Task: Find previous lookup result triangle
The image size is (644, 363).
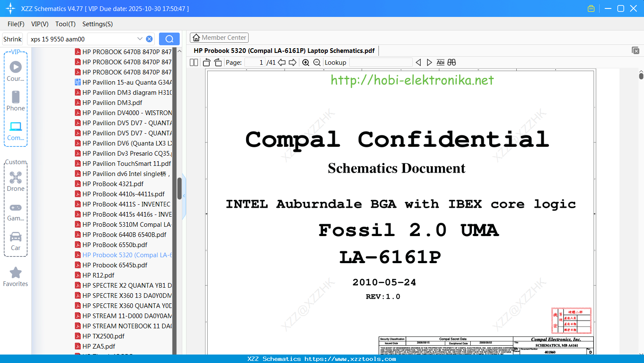Action: (x=418, y=62)
